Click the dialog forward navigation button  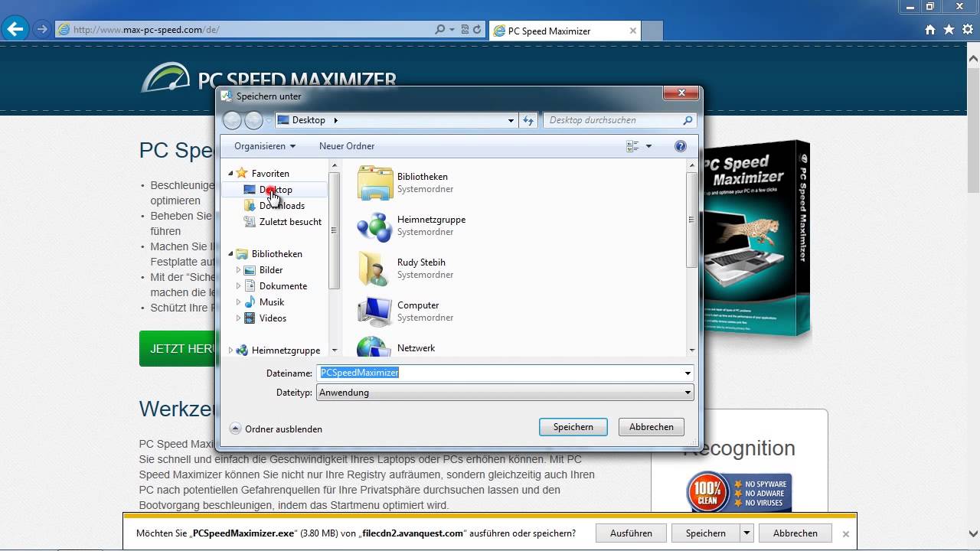(x=253, y=120)
